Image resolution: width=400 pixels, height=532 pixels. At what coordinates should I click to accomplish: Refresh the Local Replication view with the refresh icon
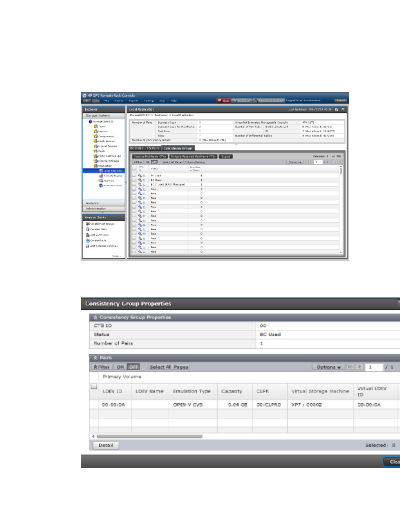coord(337,109)
